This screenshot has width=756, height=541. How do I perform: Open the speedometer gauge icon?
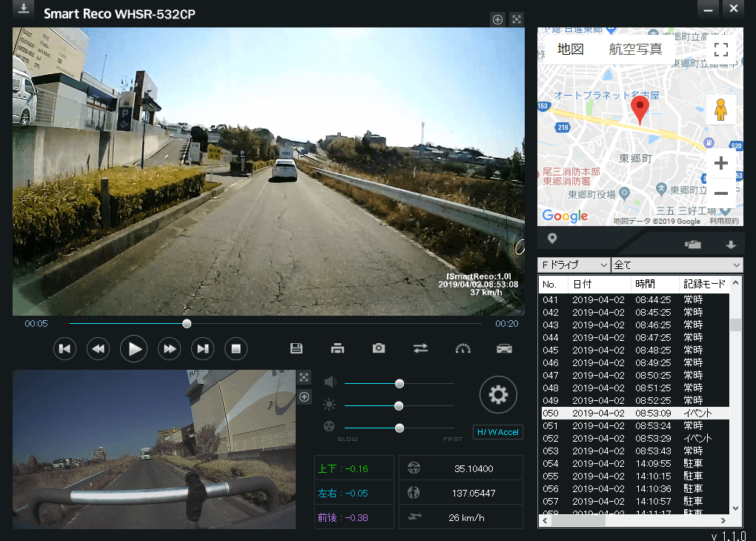point(462,348)
